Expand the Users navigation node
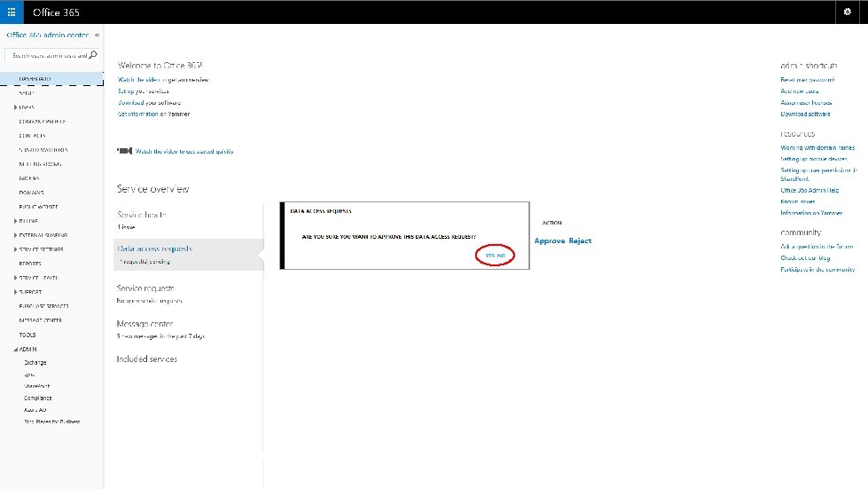868x489 pixels. pos(15,107)
